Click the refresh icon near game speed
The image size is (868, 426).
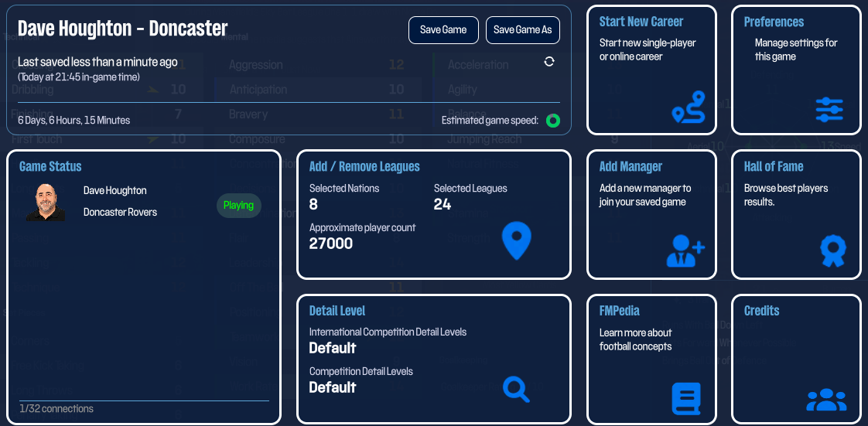(549, 61)
